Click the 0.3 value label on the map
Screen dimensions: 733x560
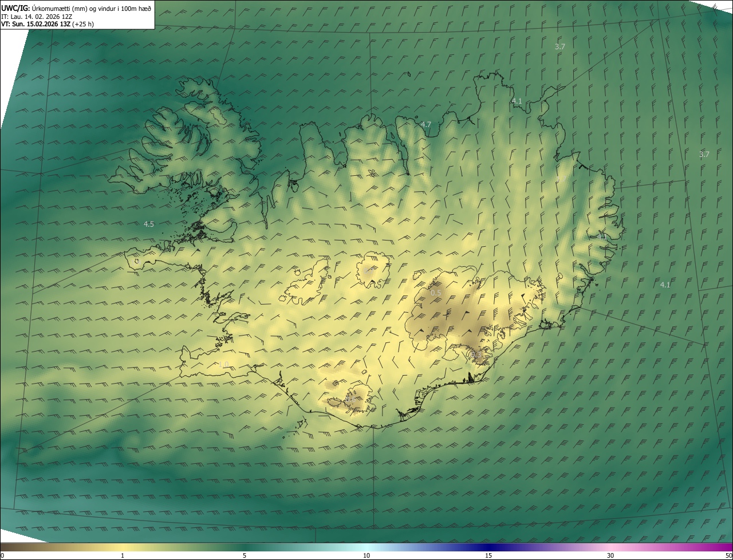tap(476, 356)
